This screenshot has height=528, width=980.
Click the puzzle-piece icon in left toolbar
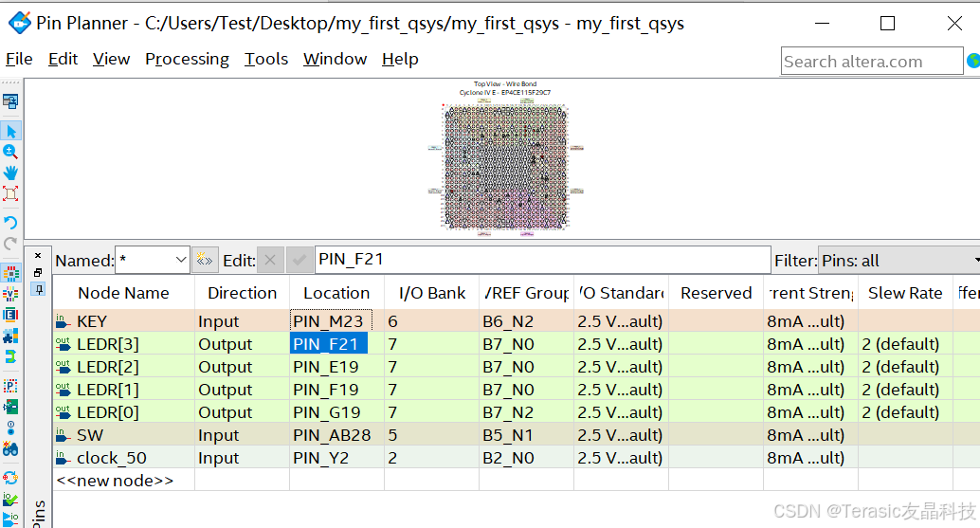pos(10,337)
